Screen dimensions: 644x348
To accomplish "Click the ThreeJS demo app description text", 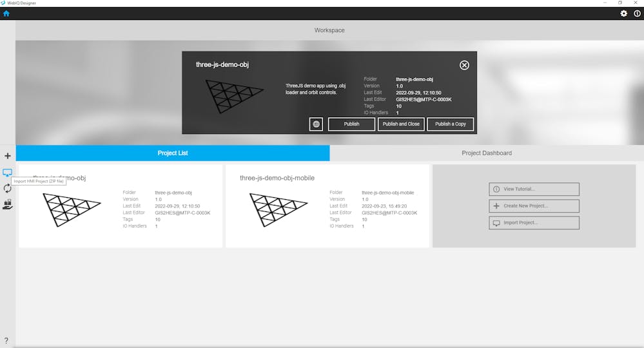I will 315,89.
